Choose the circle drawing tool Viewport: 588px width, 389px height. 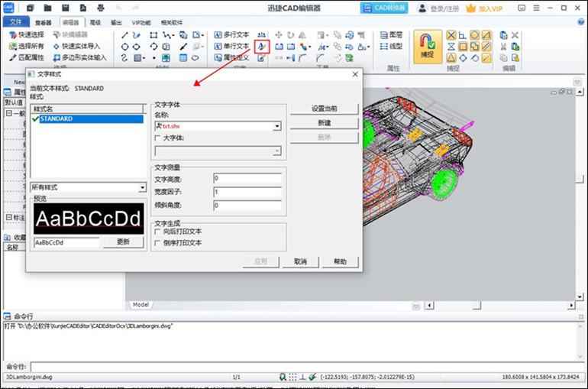click(x=125, y=47)
